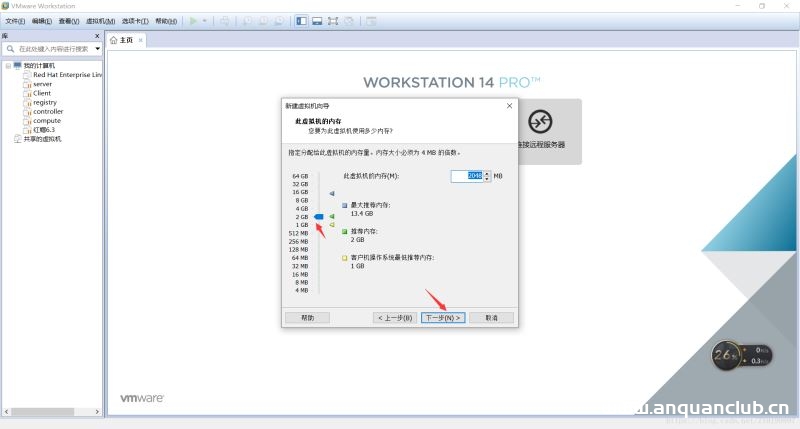Select 共享的虚拟机 in library tree
The height and width of the screenshot is (429, 800).
click(x=42, y=139)
